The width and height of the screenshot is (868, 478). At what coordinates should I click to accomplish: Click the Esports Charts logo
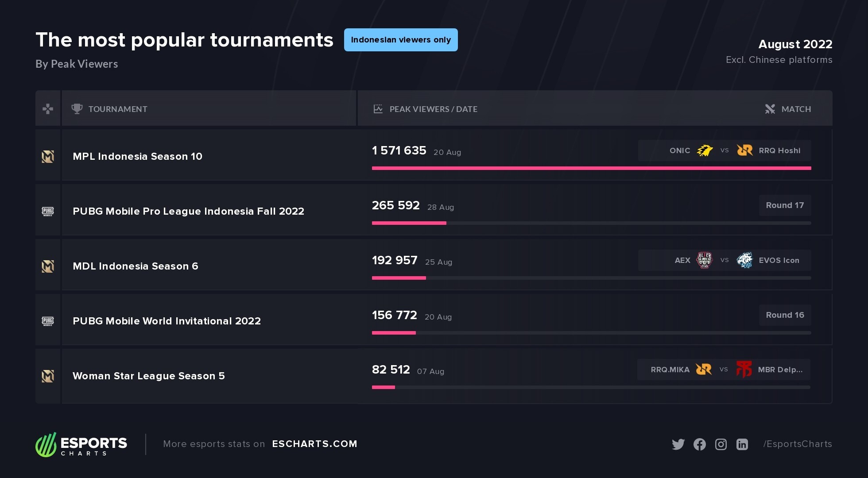pos(81,444)
